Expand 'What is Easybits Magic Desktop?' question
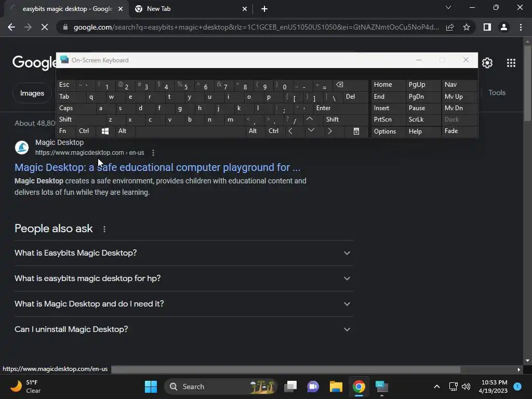The width and height of the screenshot is (532, 399). (183, 253)
